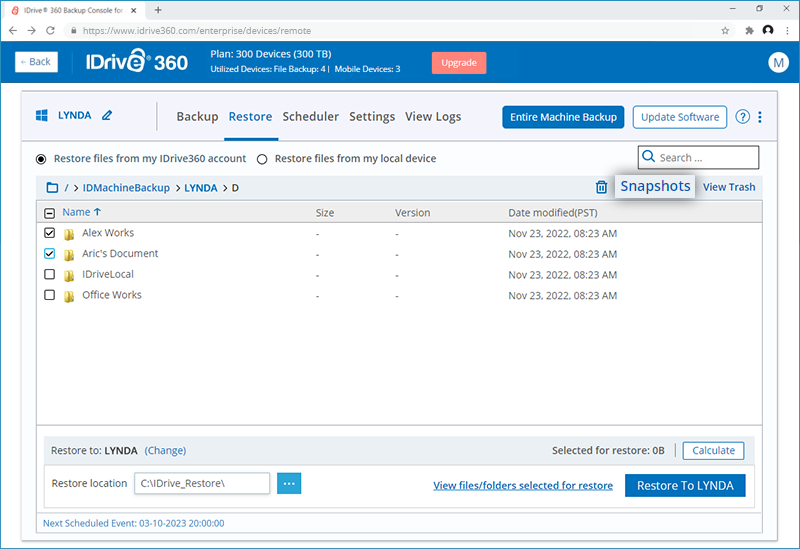The width and height of the screenshot is (800, 549).
Task: Click the Aric's Document folder icon
Action: 69,255
